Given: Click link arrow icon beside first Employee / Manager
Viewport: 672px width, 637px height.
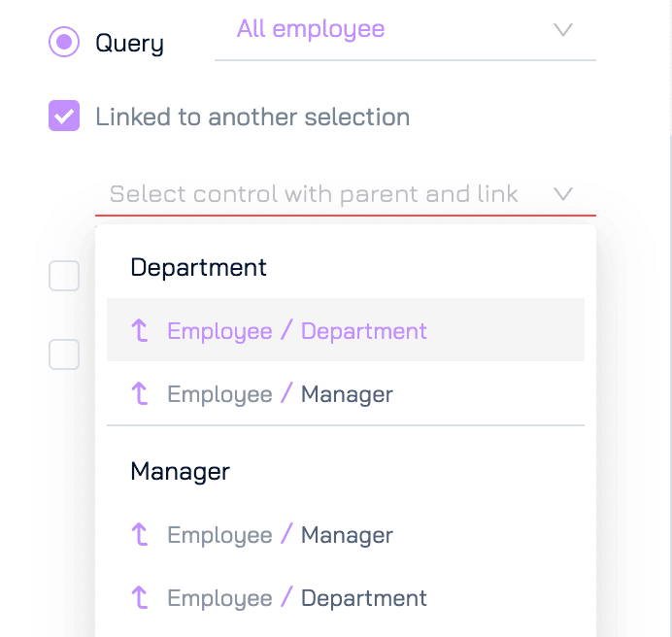Looking at the screenshot, I should [x=139, y=393].
